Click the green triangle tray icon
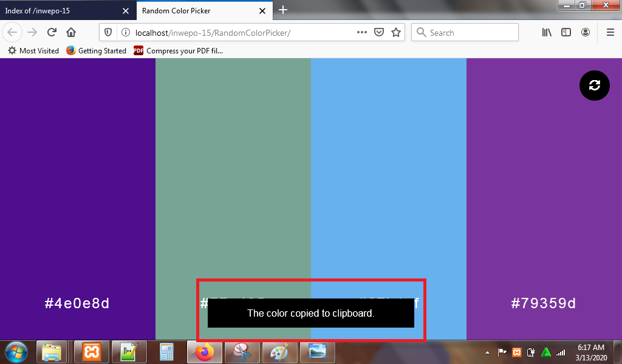 pos(546,352)
